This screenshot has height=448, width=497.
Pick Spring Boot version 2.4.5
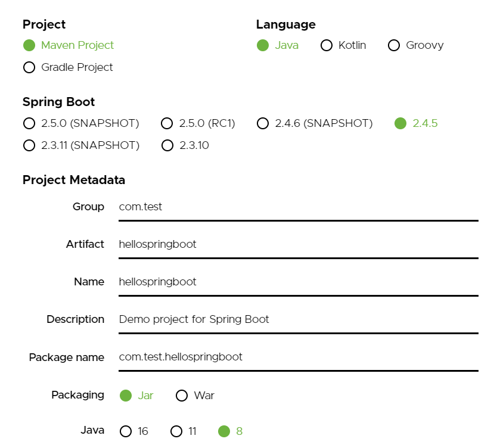400,123
